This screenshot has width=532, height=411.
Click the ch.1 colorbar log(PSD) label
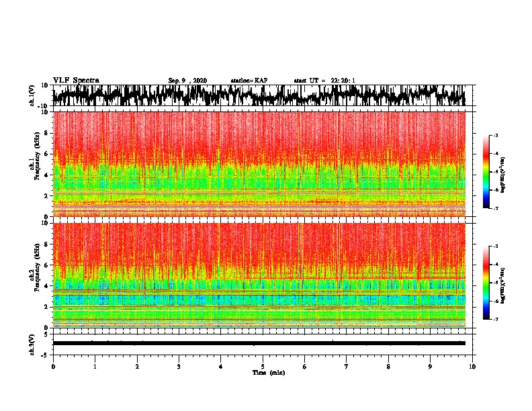[x=503, y=175]
